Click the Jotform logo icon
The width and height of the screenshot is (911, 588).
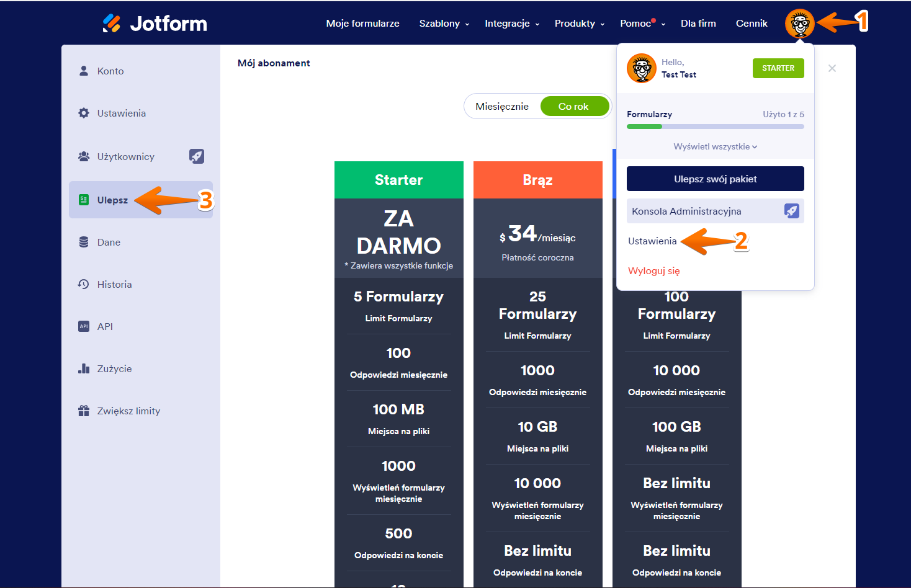tap(112, 23)
